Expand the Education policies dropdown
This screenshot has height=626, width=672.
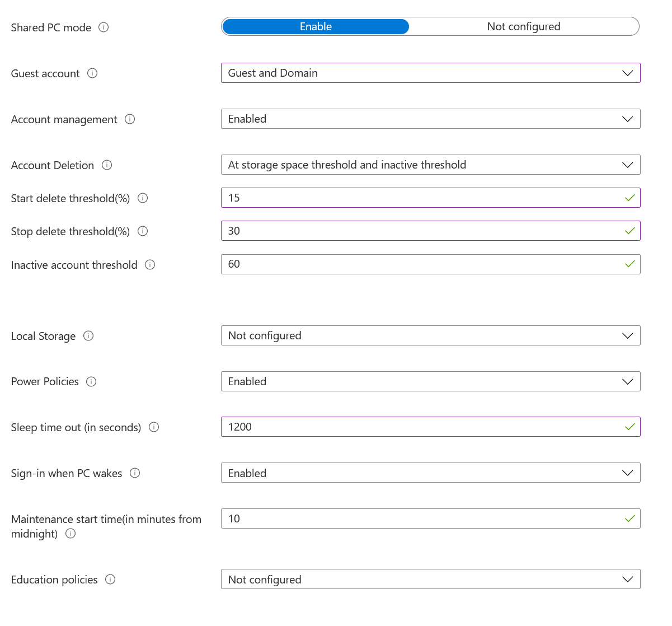[x=430, y=580]
